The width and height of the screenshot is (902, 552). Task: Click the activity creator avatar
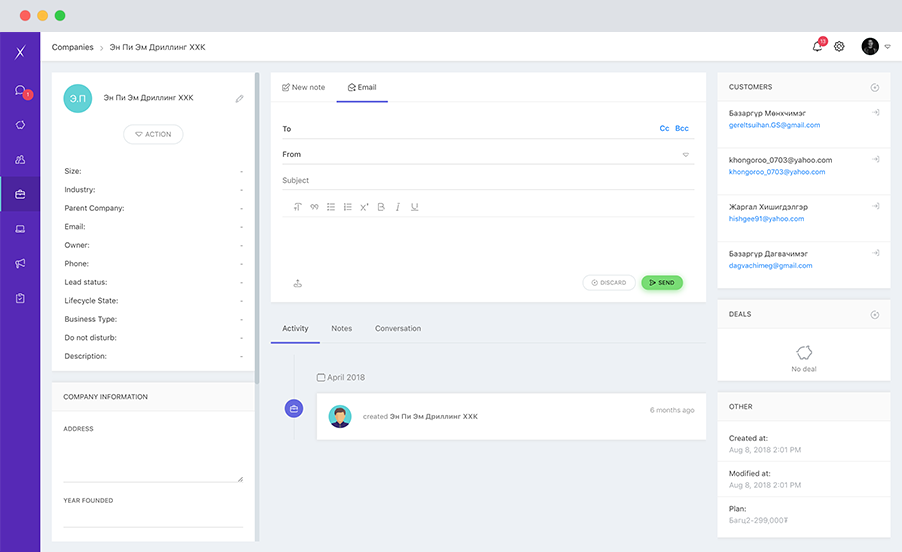click(339, 417)
